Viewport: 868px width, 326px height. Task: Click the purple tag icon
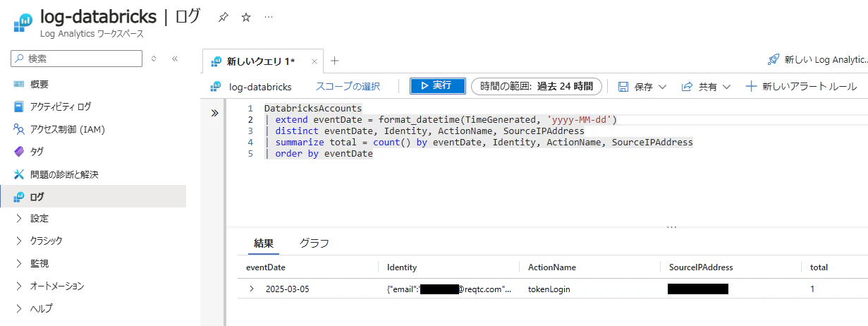[x=19, y=152]
